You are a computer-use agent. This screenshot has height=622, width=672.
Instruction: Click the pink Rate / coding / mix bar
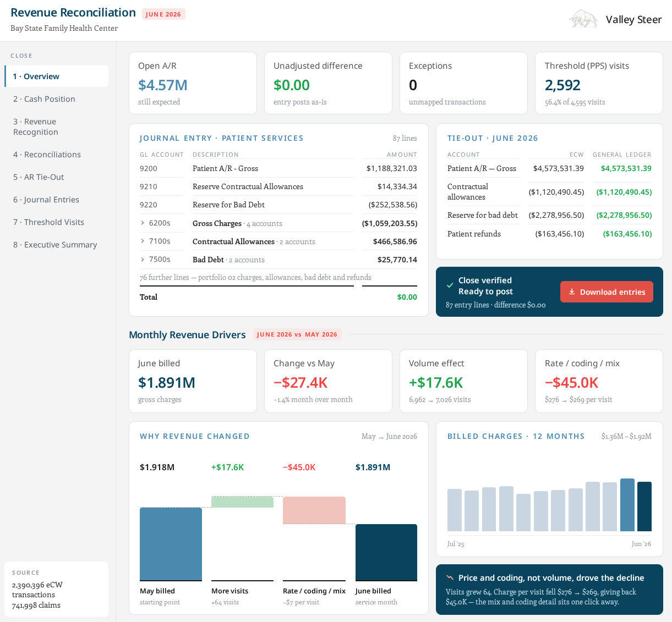tap(314, 510)
